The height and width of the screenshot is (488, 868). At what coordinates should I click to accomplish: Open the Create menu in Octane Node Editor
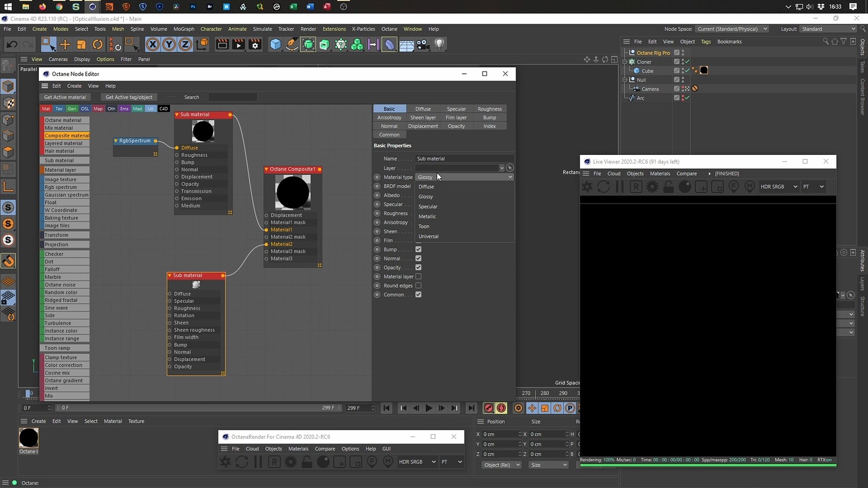(75, 86)
